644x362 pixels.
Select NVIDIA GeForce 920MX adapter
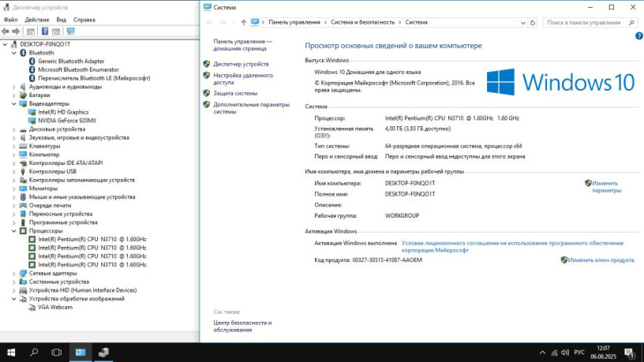(x=67, y=121)
